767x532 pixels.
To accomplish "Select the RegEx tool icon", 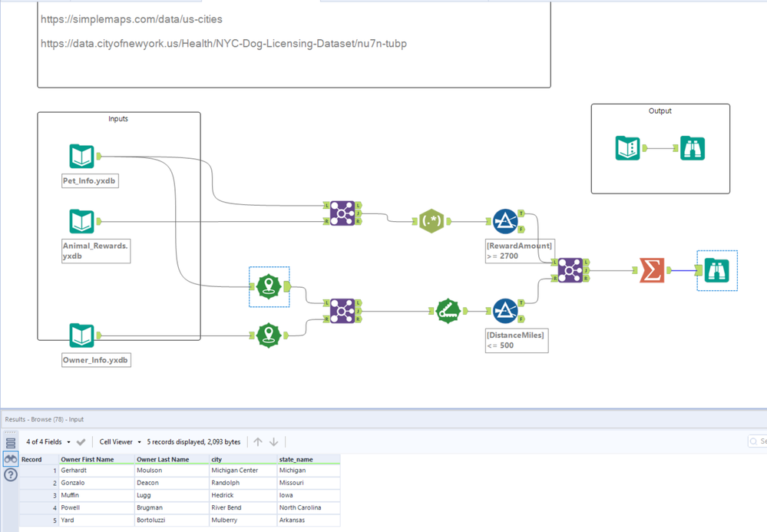I will click(x=431, y=221).
